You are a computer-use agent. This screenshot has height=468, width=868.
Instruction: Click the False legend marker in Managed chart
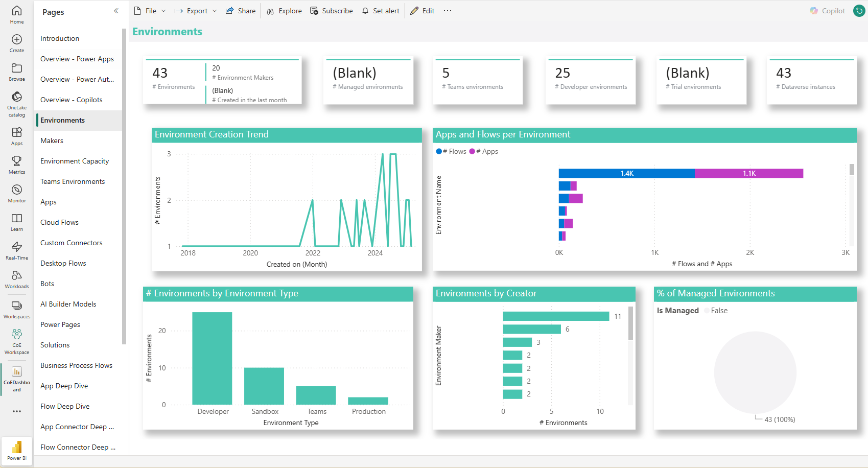pyautogui.click(x=707, y=311)
